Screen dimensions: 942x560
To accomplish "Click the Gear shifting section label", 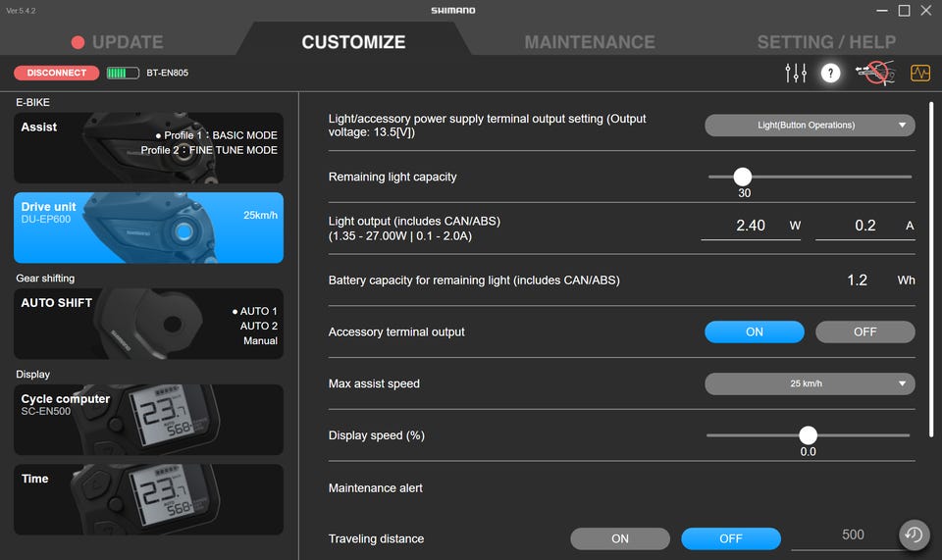I will (45, 278).
